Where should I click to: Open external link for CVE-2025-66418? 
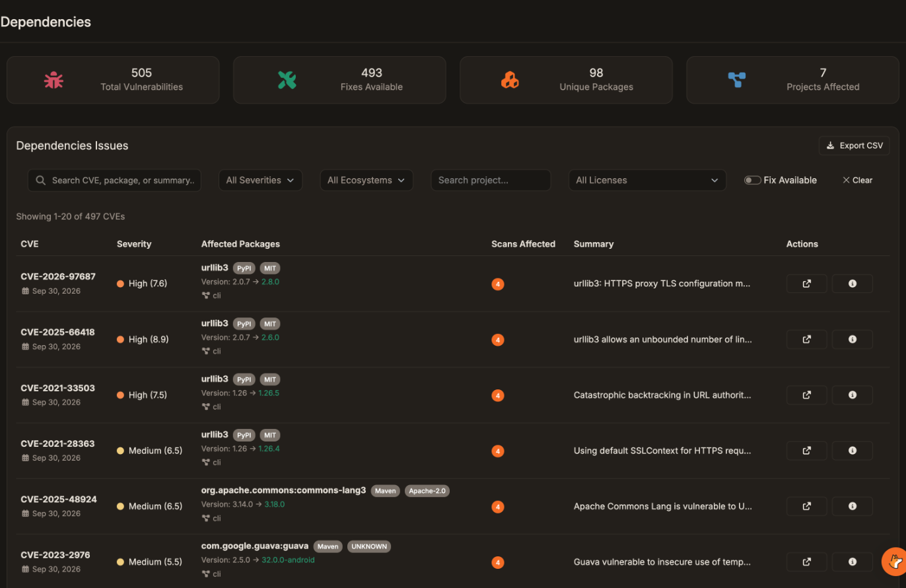point(806,339)
